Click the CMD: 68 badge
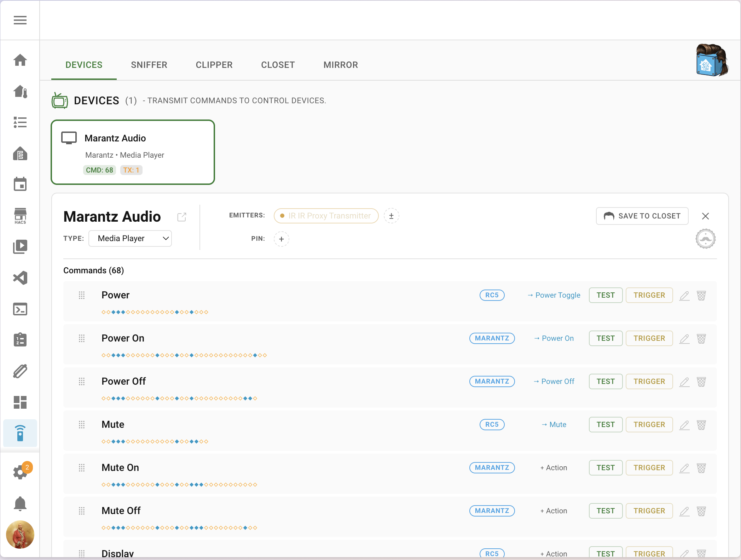Image resolution: width=741 pixels, height=560 pixels. coord(99,170)
